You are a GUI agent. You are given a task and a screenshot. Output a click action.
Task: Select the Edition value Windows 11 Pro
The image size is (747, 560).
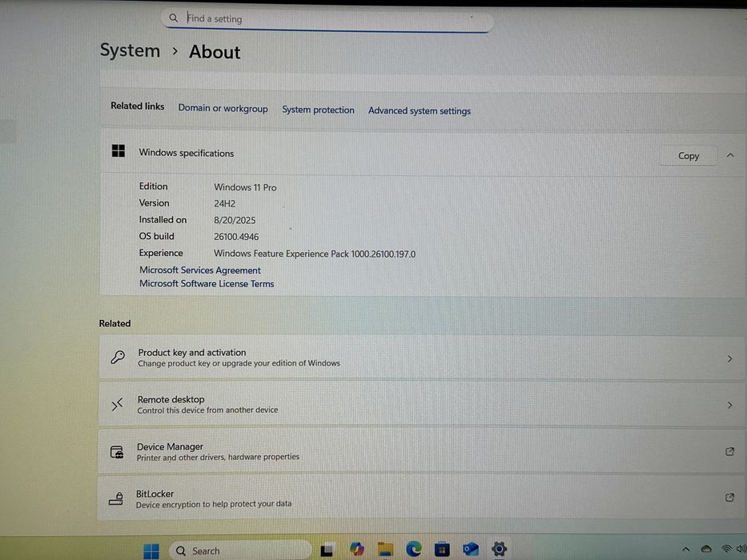[245, 187]
